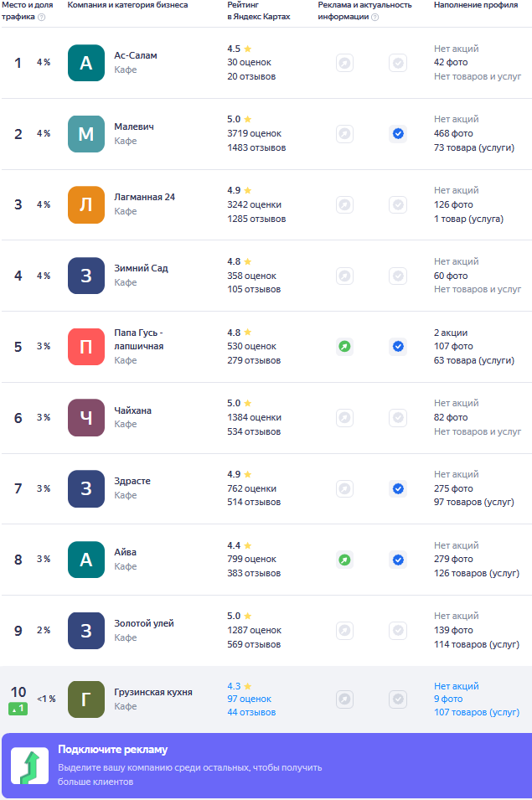This screenshot has height=800, width=532.
Task: Click the help icon near 'трафика' header
Action: tap(42, 17)
